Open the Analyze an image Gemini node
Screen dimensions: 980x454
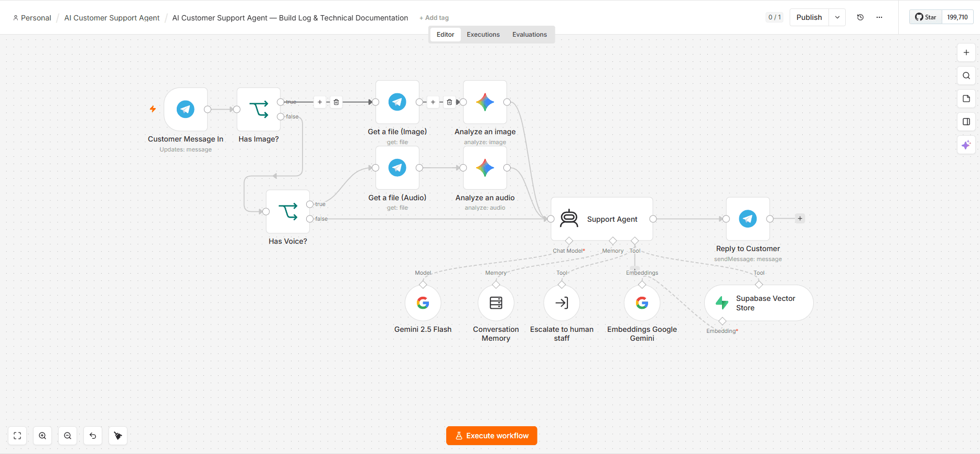485,102
